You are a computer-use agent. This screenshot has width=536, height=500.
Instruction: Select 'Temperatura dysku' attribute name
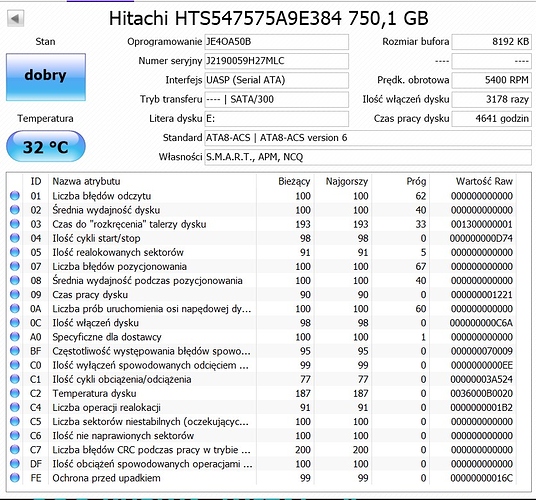94,393
